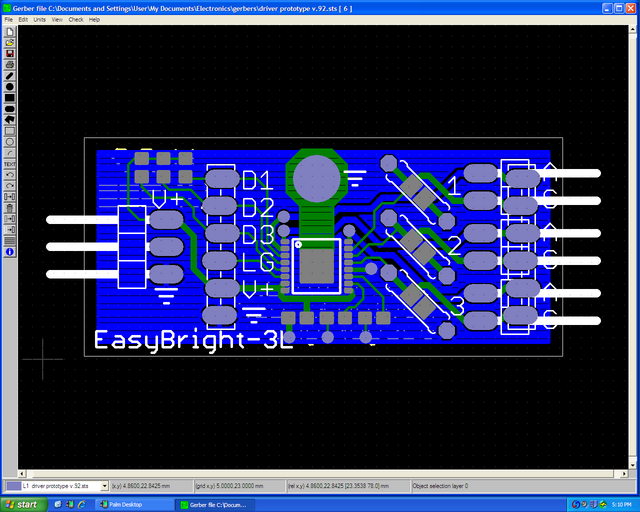Expand the L1 layer selection dropdown
The width and height of the screenshot is (640, 512).
pyautogui.click(x=104, y=486)
